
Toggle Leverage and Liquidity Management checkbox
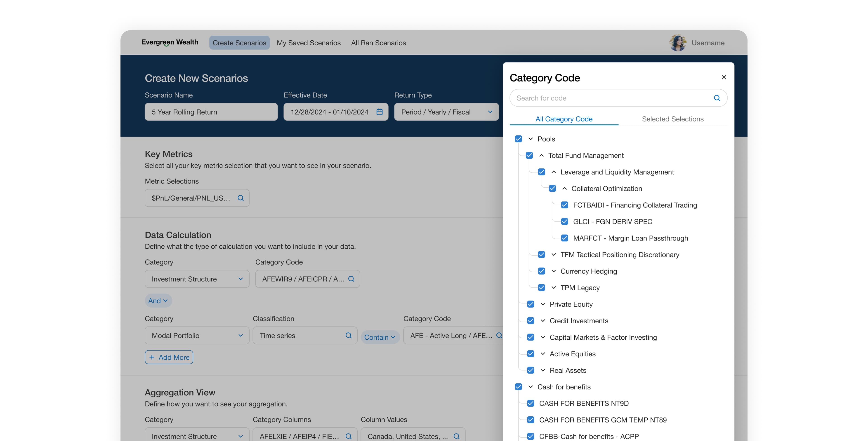[542, 172]
